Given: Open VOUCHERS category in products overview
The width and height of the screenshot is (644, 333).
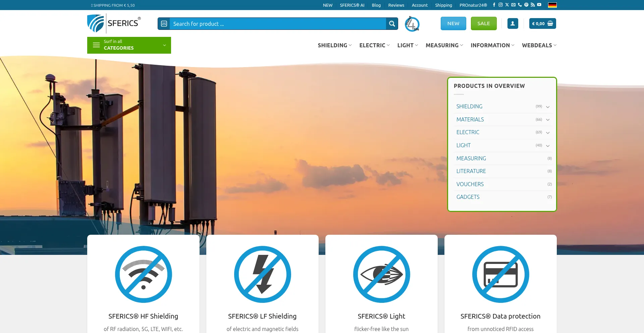Looking at the screenshot, I should click(470, 184).
